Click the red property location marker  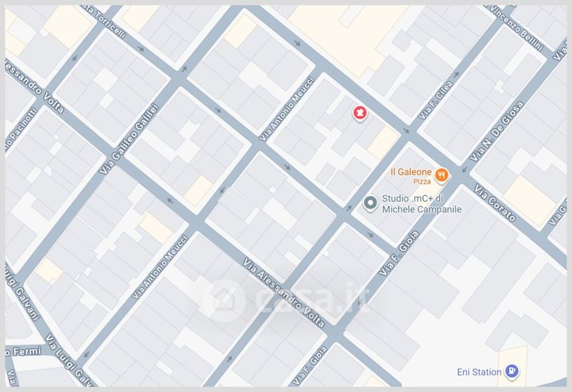tap(360, 113)
